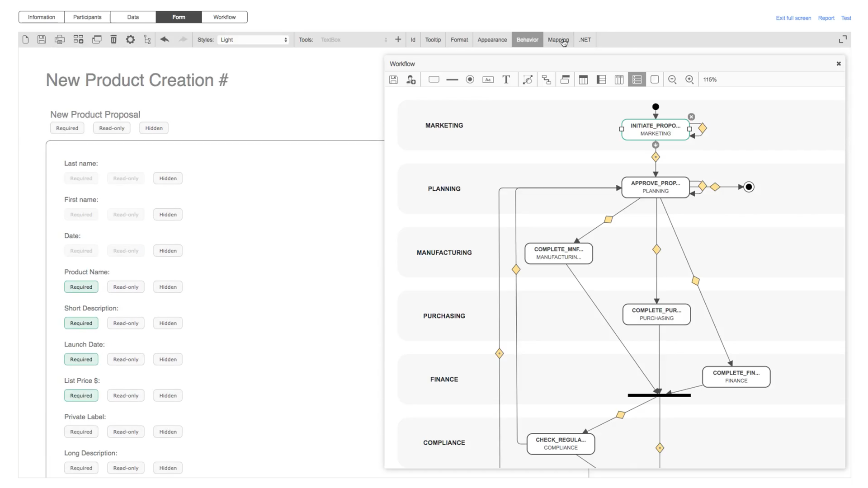Select the Text tool in the Workflow toolbar
The image size is (868, 488).
pyautogui.click(x=506, y=80)
